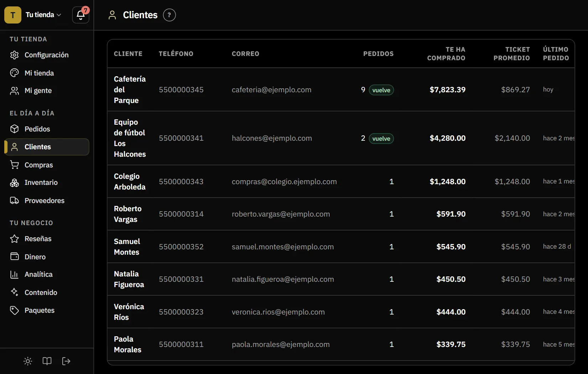Click the Clientes help question mark icon
This screenshot has height=374, width=588.
point(169,15)
